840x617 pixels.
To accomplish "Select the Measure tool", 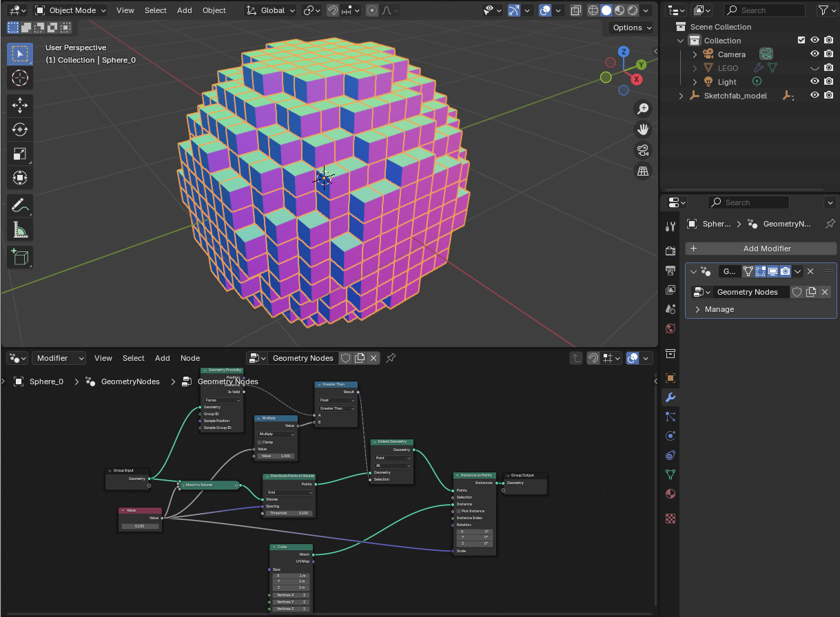I will [x=20, y=230].
